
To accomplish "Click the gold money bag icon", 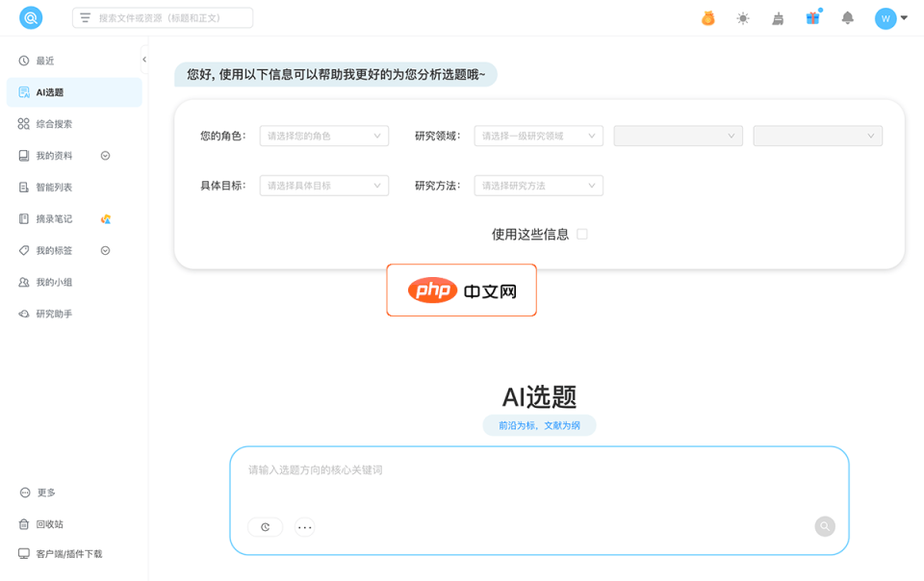I will (708, 19).
